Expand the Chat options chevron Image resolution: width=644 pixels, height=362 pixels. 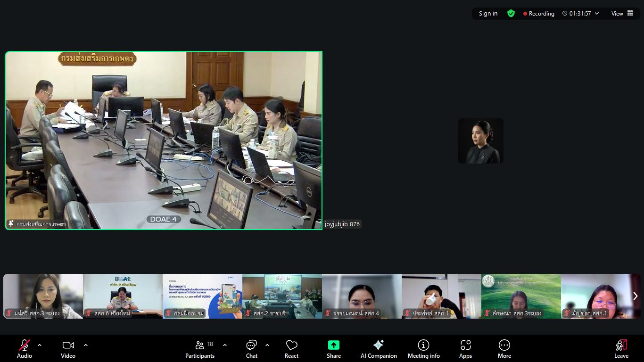(267, 345)
